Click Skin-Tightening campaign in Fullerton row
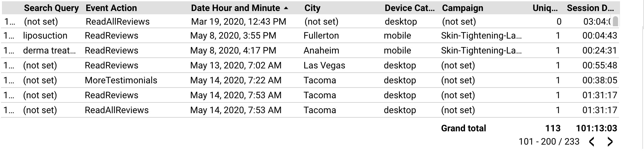The image size is (644, 154). coord(481,36)
